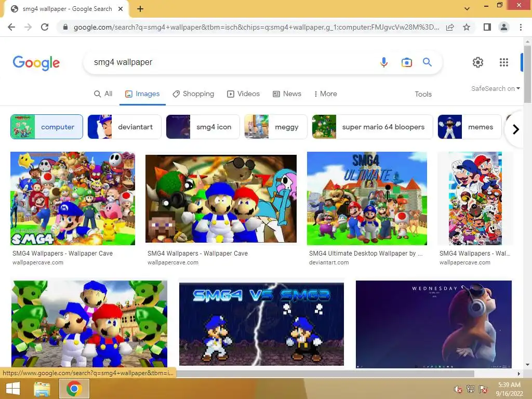The width and height of the screenshot is (532, 399).
Task: Go back to the previous page
Action: point(11,27)
